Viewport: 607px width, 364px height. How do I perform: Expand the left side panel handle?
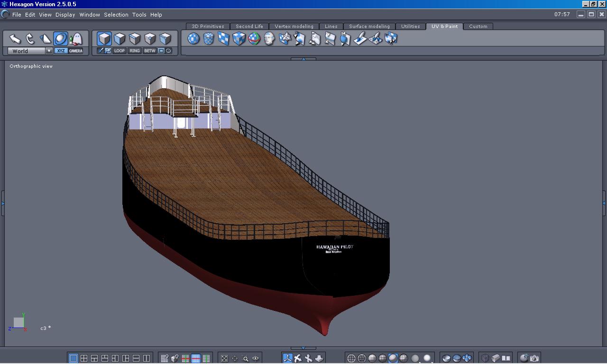(x=2, y=203)
